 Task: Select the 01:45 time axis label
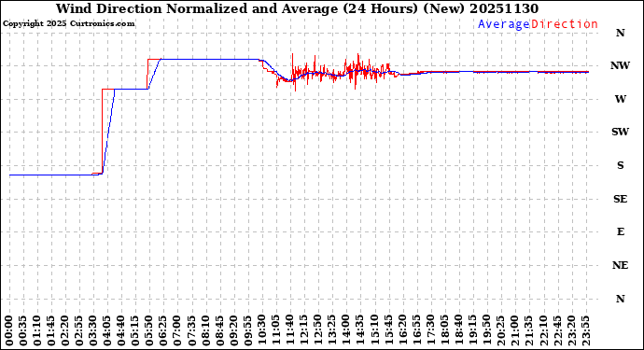[51, 330]
